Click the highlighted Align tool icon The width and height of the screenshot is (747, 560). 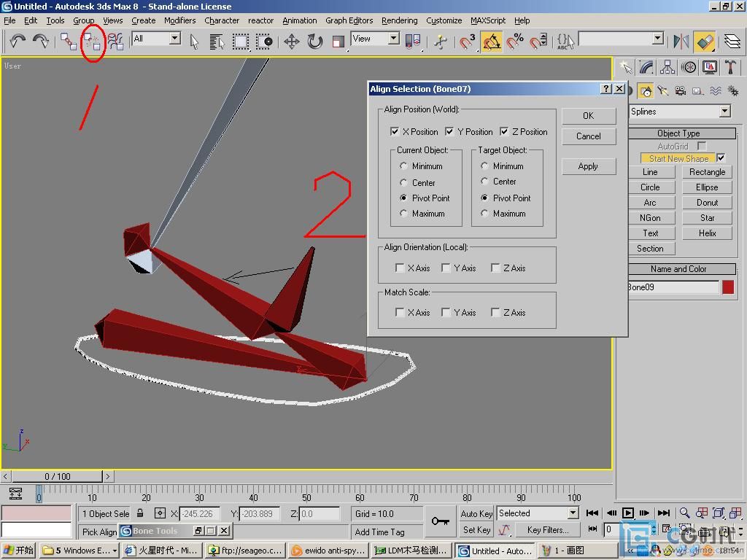(x=705, y=42)
